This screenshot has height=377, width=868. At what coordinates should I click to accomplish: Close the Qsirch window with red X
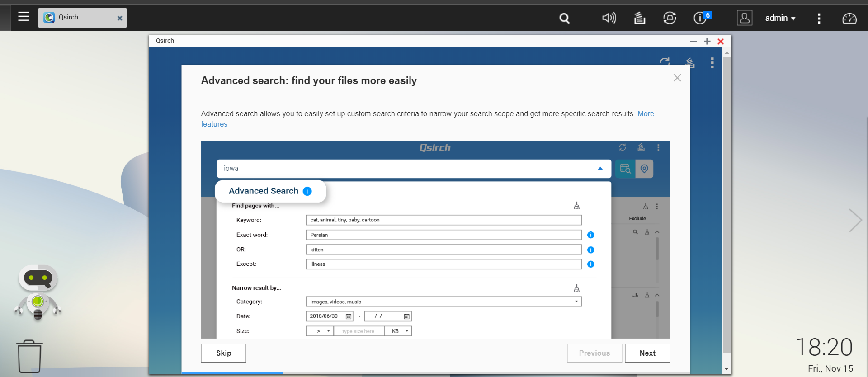pyautogui.click(x=721, y=41)
